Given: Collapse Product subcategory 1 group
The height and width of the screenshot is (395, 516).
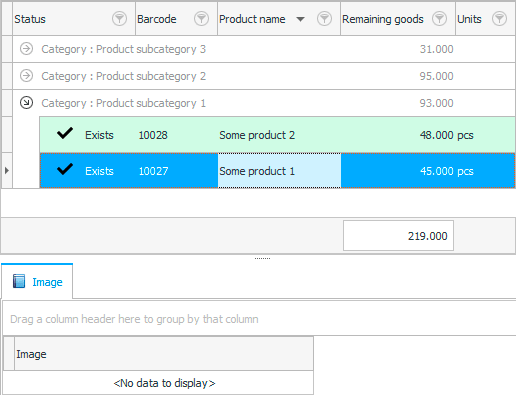Looking at the screenshot, I should (x=26, y=103).
